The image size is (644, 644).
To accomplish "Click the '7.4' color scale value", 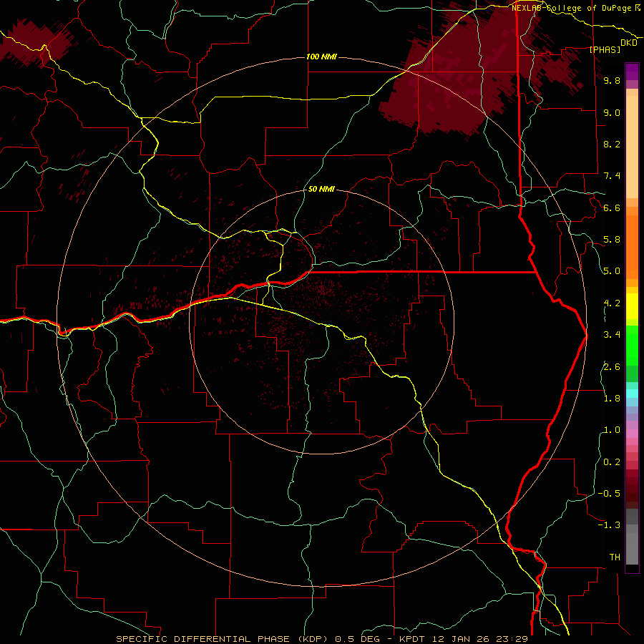I will pos(612,176).
